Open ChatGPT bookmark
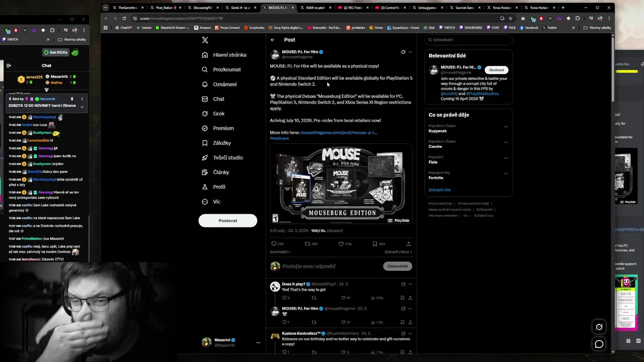 124,28
